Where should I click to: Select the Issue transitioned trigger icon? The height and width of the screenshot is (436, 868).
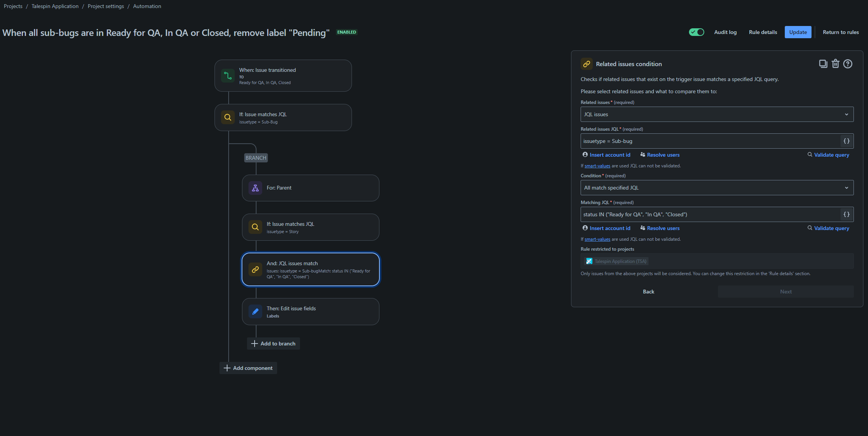[228, 76]
